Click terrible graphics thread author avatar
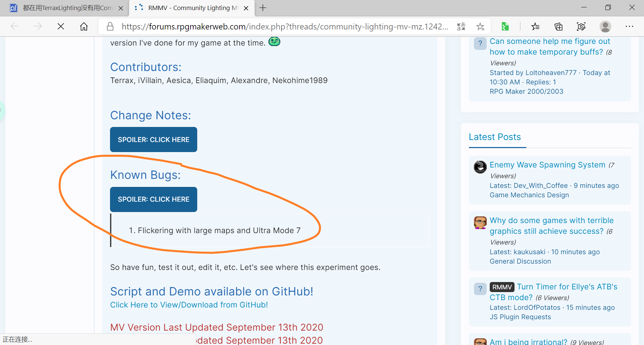 pos(480,222)
